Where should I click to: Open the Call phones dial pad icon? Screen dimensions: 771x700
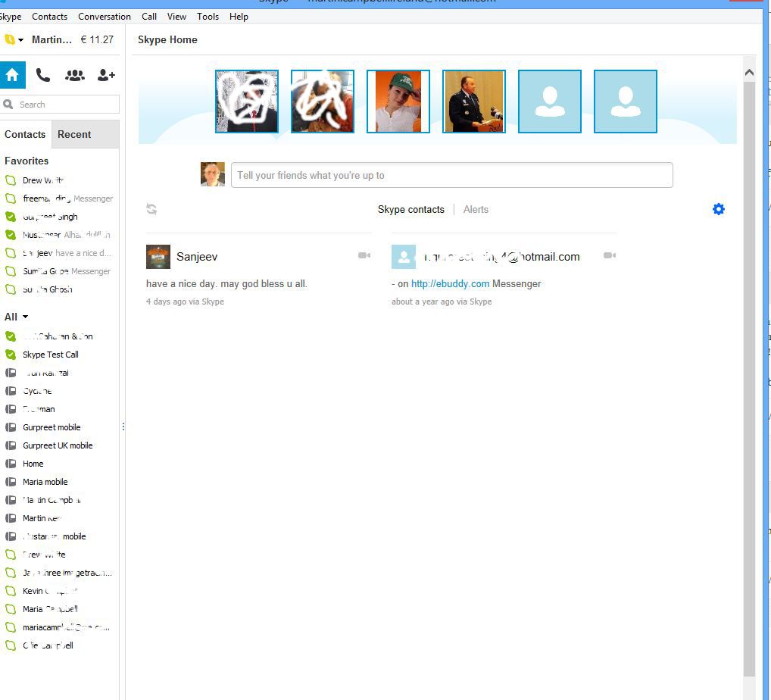pos(43,75)
